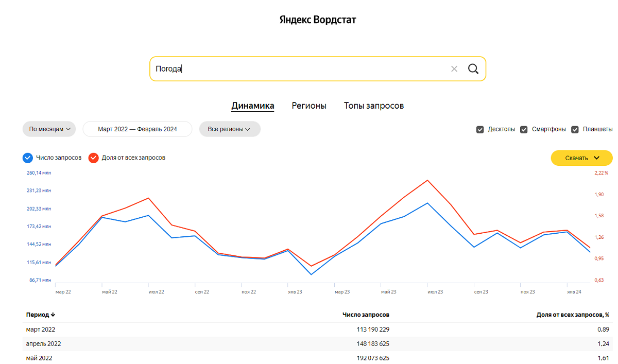Switch to the Регионы tab

click(x=309, y=106)
